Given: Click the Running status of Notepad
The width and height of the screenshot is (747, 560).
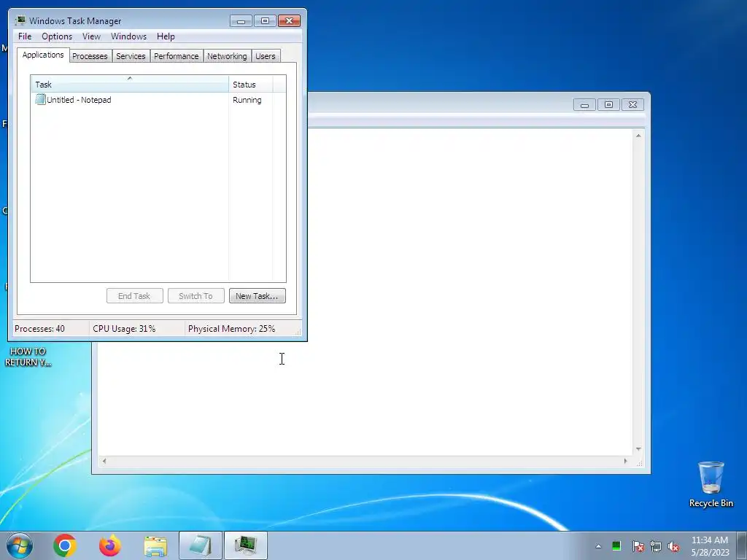Looking at the screenshot, I should (x=247, y=100).
